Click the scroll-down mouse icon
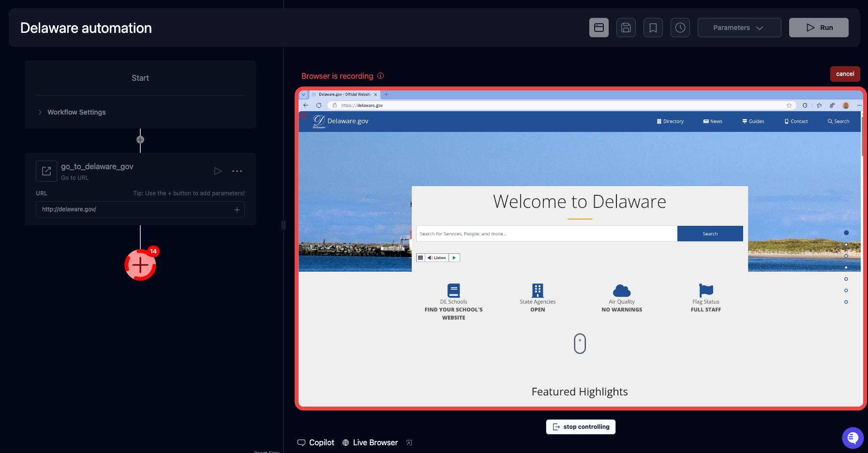868x453 pixels. pyautogui.click(x=580, y=344)
